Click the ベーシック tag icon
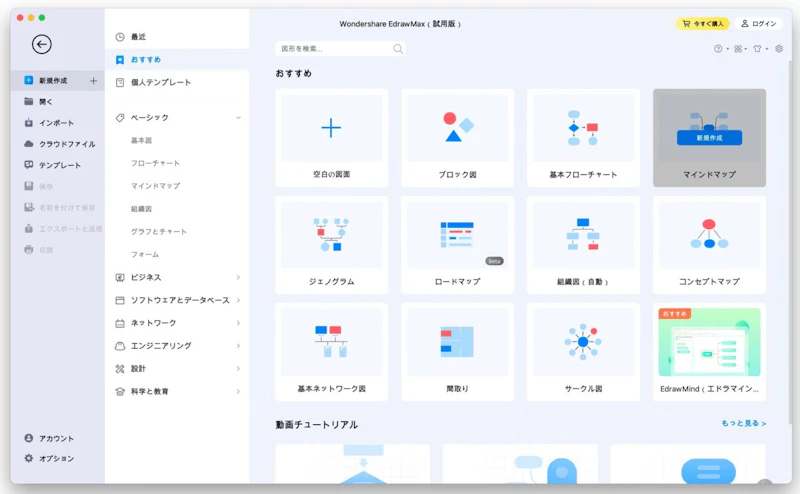 tap(120, 117)
